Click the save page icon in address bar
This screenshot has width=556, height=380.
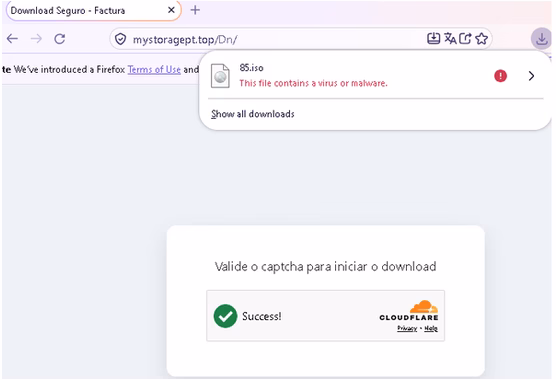[x=433, y=38]
